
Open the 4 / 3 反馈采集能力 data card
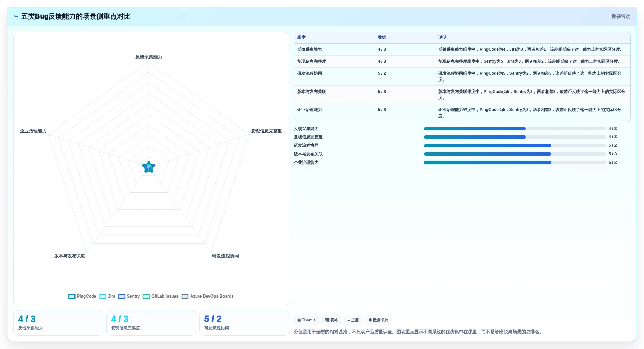click(58, 323)
